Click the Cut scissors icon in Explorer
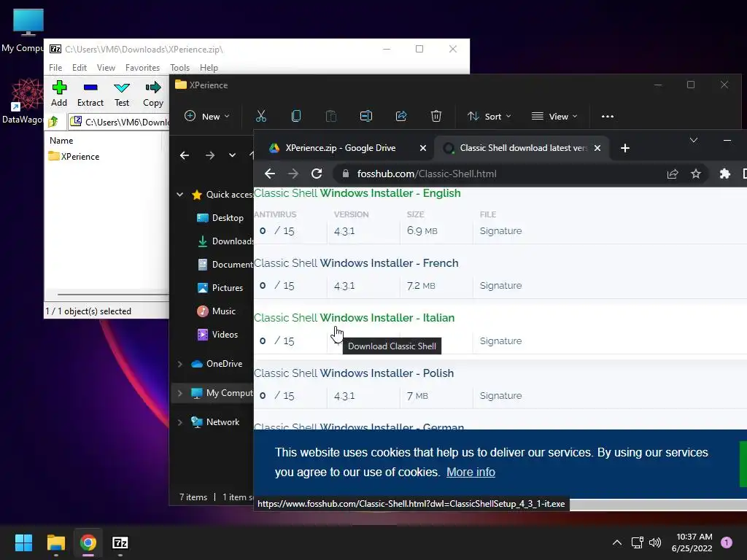Screen dimensions: 747x560 tap(261, 116)
